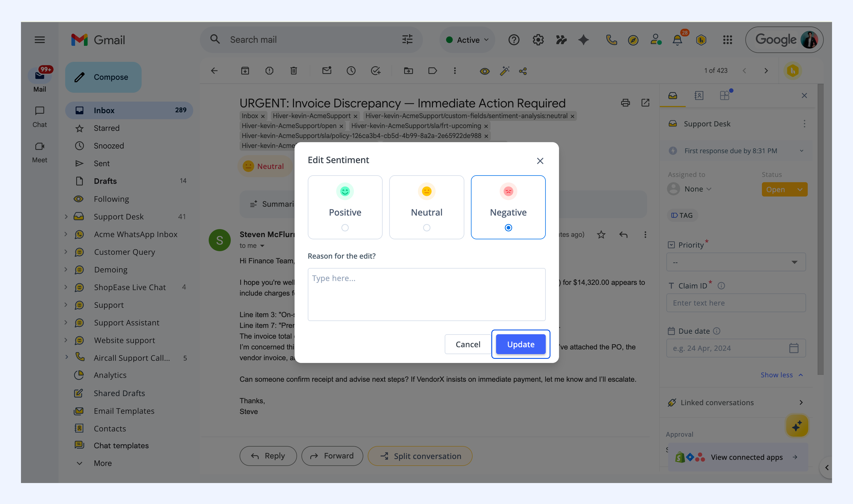Open the email in a new window
The width and height of the screenshot is (853, 504).
click(x=645, y=103)
